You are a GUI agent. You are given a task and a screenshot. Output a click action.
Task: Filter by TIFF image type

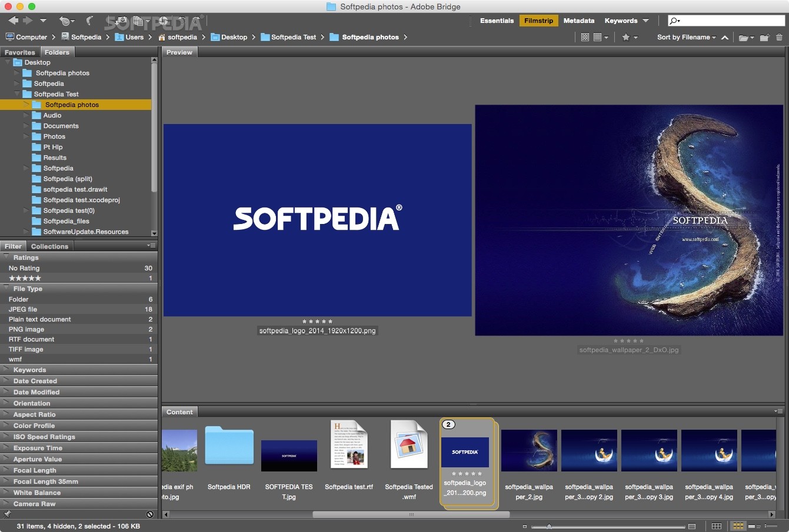[79, 349]
